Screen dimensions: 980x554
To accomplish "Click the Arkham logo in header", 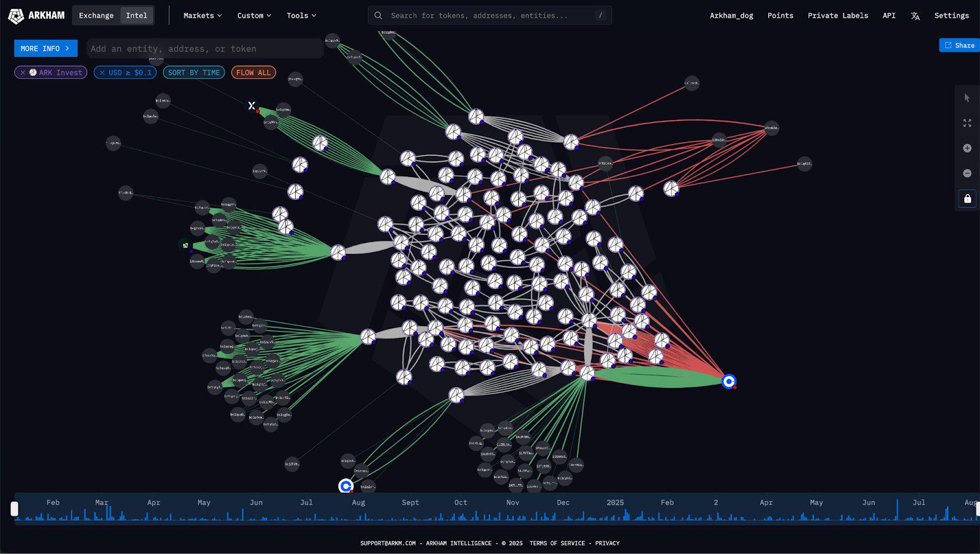I will (36, 15).
